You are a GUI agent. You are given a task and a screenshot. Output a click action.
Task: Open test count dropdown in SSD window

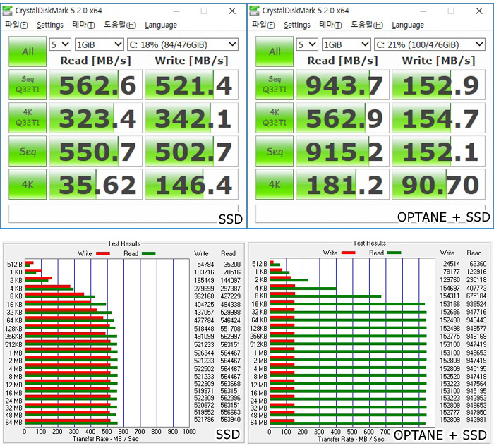pos(60,44)
